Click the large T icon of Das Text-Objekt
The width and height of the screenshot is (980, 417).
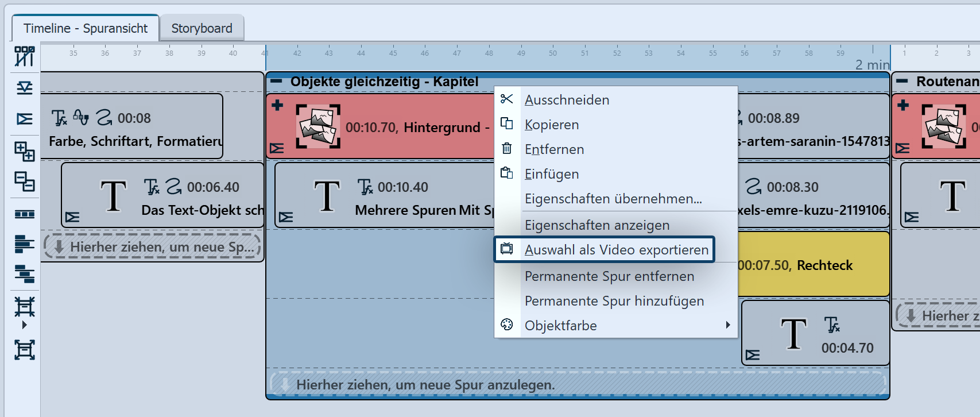113,195
